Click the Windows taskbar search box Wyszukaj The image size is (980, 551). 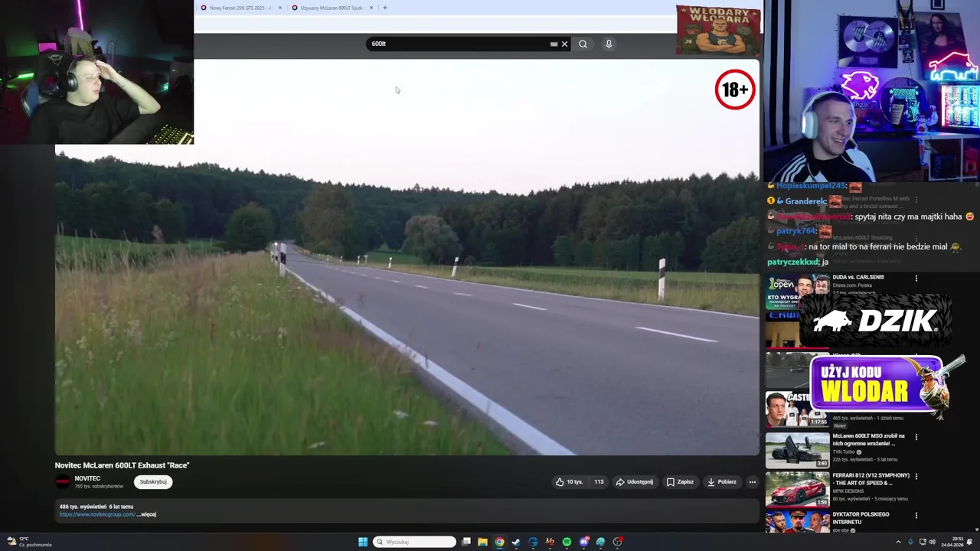coord(414,542)
